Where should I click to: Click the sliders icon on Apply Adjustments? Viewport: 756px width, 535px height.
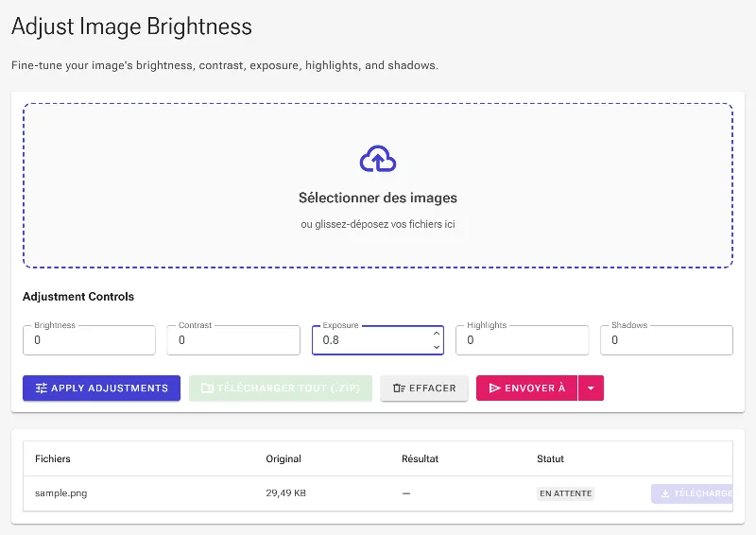tap(42, 388)
